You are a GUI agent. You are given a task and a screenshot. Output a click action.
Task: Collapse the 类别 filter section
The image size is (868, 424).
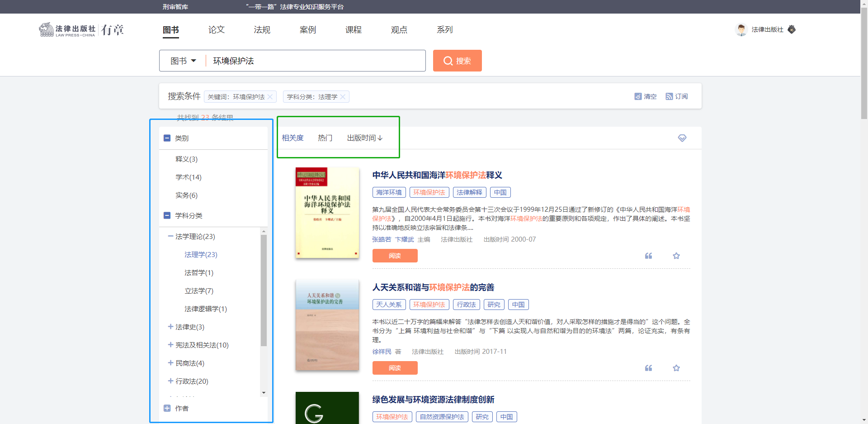coord(167,138)
